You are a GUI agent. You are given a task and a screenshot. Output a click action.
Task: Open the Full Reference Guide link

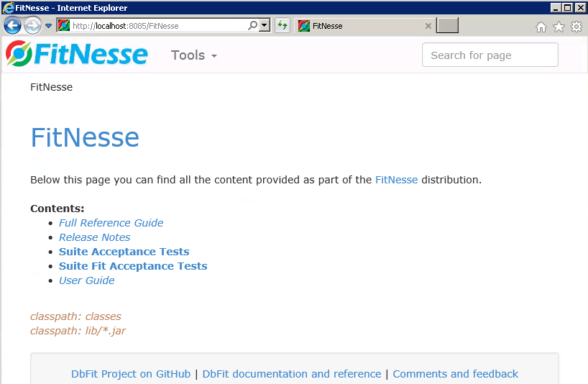(111, 223)
